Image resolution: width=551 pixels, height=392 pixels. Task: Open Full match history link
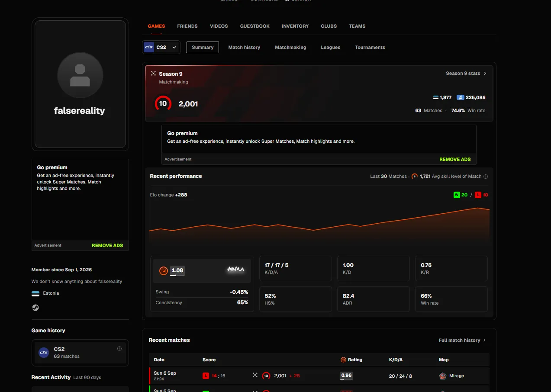coord(462,341)
